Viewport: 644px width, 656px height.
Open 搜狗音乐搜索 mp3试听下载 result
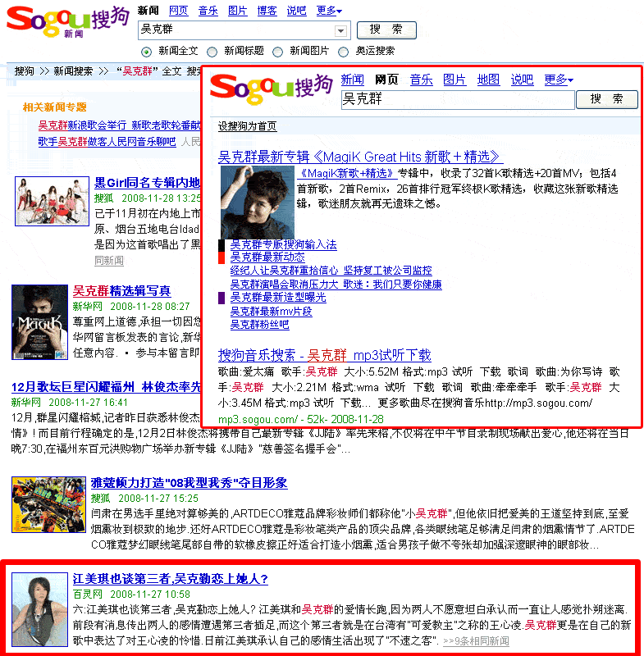pos(324,355)
